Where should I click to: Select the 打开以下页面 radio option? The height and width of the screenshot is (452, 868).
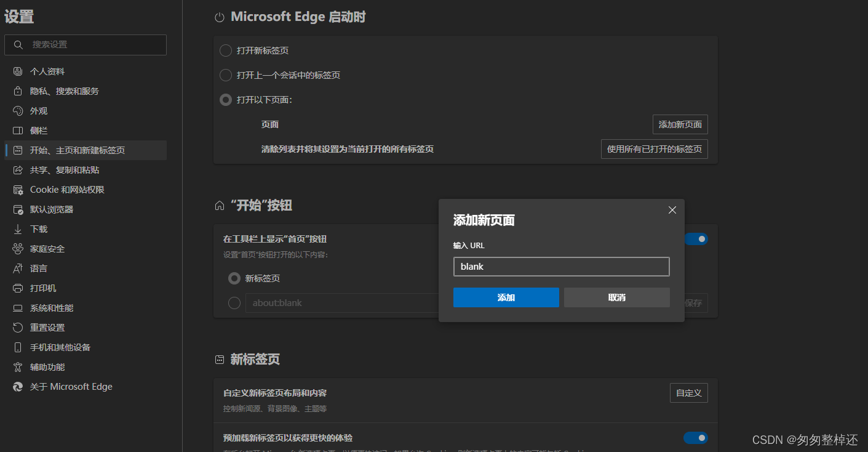click(226, 100)
